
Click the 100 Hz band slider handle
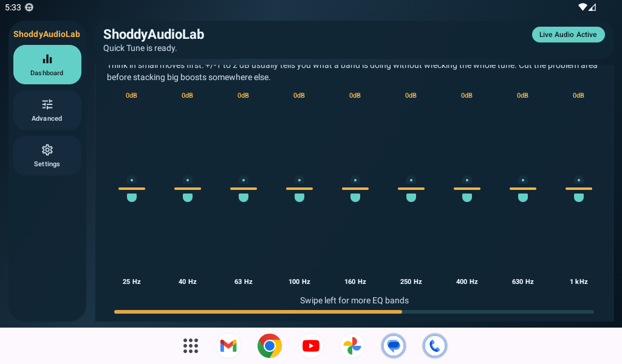coord(299,189)
